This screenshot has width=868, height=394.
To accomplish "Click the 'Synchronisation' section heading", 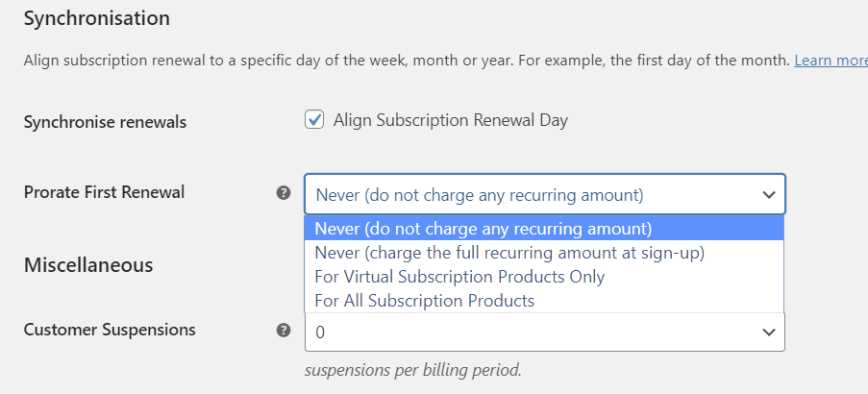I will coord(97,18).
